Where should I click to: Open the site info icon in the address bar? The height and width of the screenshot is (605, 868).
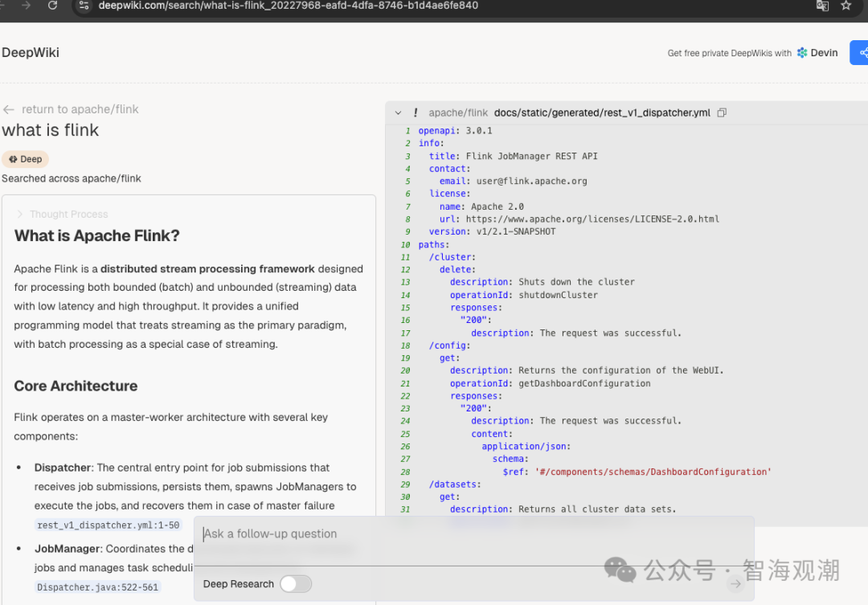(x=84, y=6)
